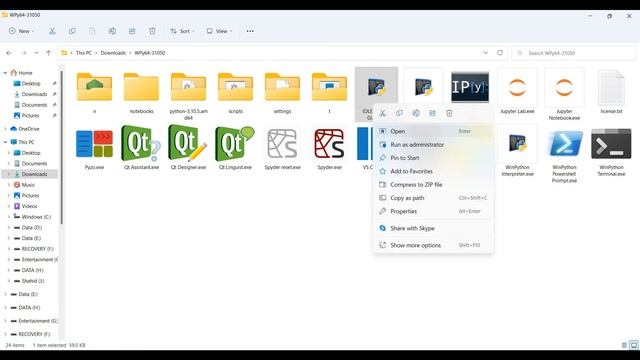
Task: Select the WinPython Terminal.exe icon
Action: [x=611, y=144]
